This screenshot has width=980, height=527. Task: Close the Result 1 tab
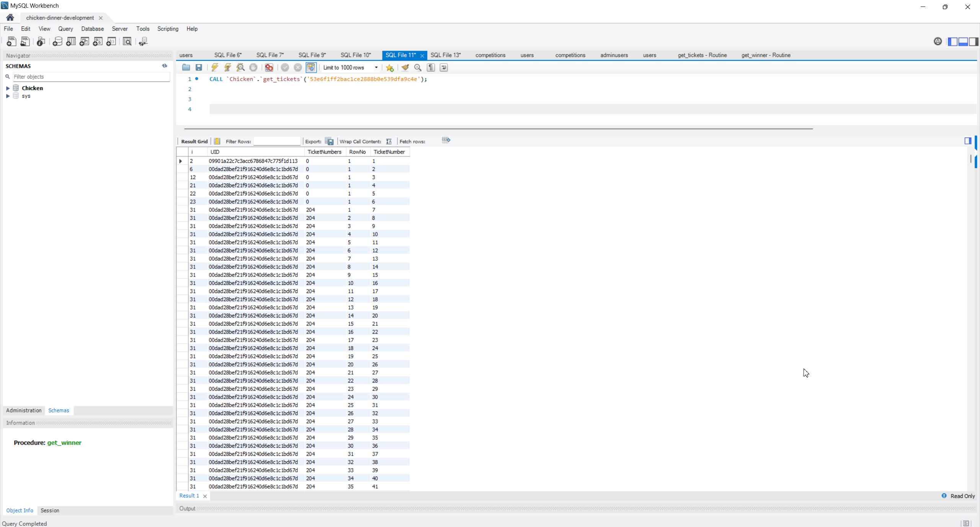205,496
